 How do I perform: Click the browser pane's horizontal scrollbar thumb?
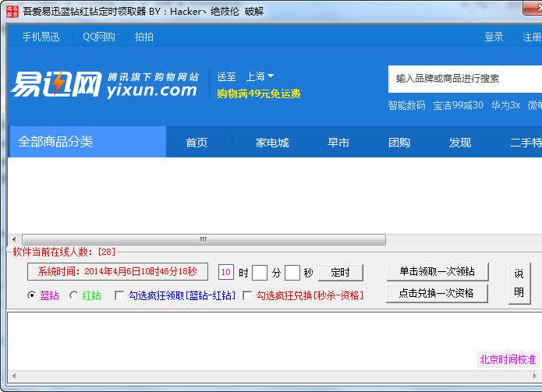pyautogui.click(x=203, y=239)
